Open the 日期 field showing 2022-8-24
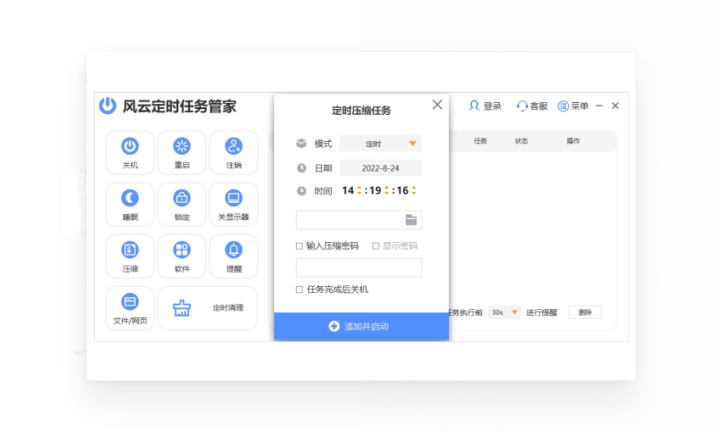 380,168
